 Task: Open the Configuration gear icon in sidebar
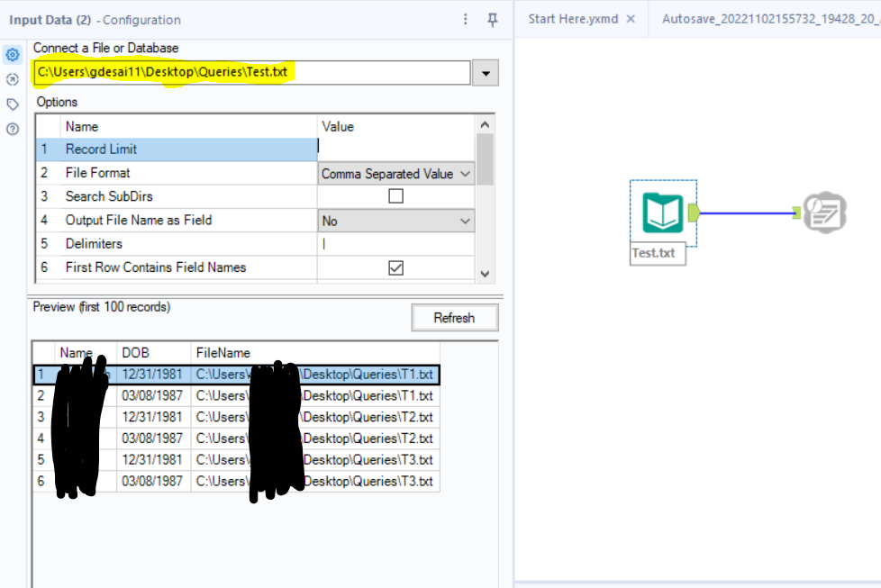tap(12, 54)
